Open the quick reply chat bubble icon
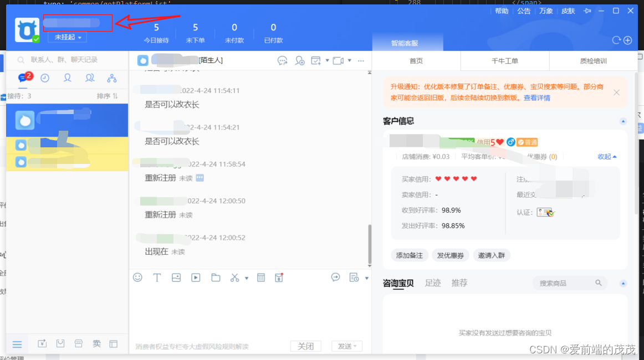 click(x=282, y=61)
